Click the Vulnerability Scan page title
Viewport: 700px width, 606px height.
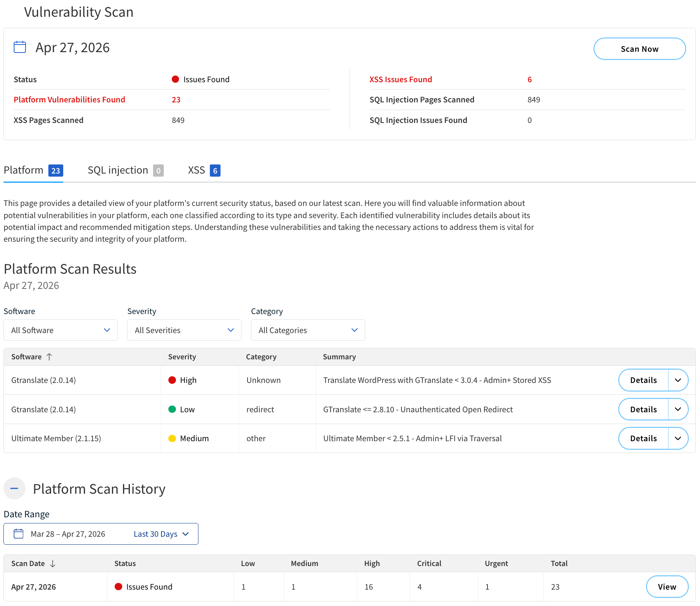coord(79,12)
